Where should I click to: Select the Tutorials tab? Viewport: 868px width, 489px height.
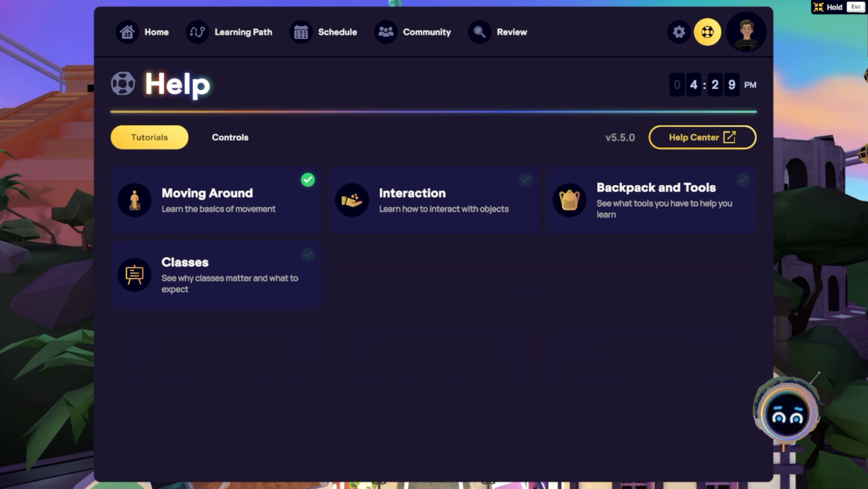tap(149, 137)
